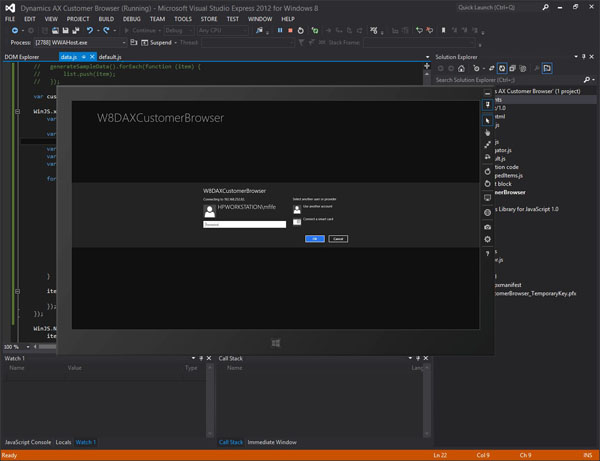Restart debugging with circular arrow icon
The height and width of the screenshot is (461, 600).
(301, 30)
